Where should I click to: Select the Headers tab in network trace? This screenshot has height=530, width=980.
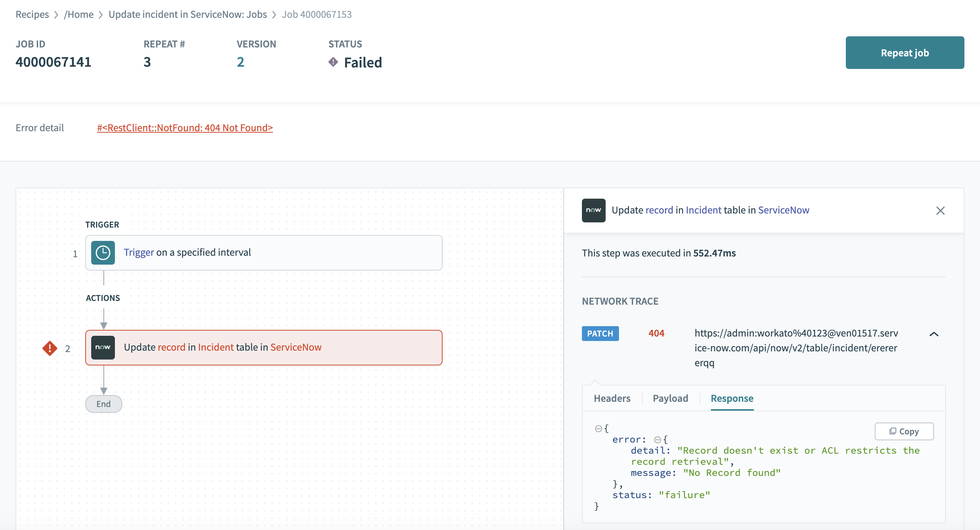pyautogui.click(x=611, y=398)
